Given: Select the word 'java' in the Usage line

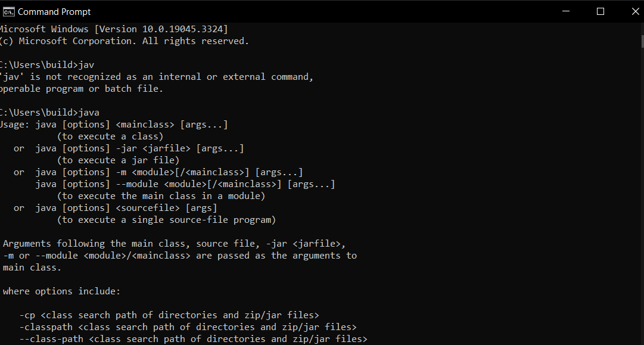Looking at the screenshot, I should click(x=46, y=124).
